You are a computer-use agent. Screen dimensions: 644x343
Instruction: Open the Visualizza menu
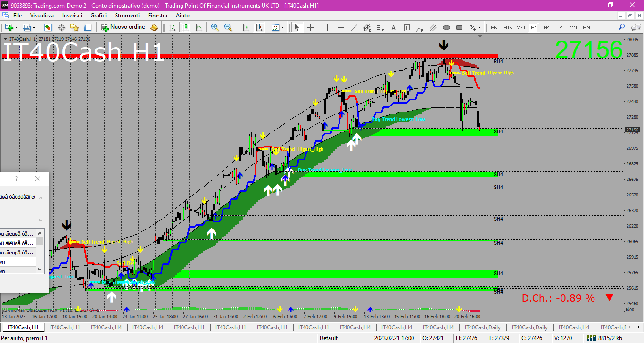coord(42,16)
